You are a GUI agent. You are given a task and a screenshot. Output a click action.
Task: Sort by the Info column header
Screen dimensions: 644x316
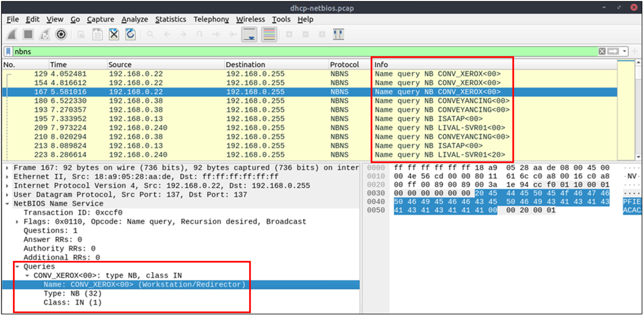[494, 64]
